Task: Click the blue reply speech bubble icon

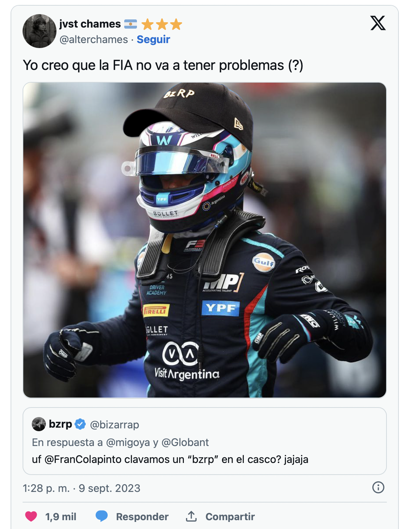Action: (x=102, y=516)
